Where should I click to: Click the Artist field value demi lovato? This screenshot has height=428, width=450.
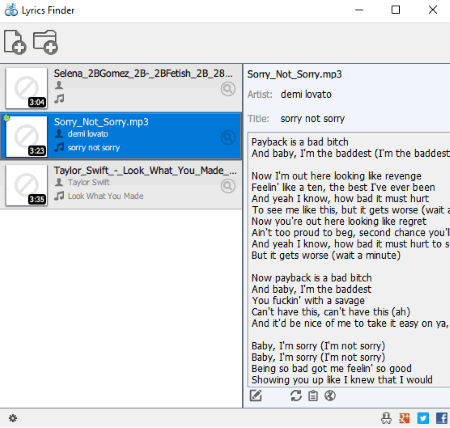tap(306, 95)
